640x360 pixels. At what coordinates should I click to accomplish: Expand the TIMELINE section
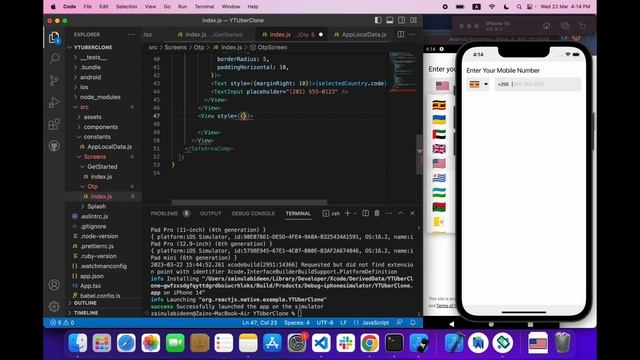[86, 313]
